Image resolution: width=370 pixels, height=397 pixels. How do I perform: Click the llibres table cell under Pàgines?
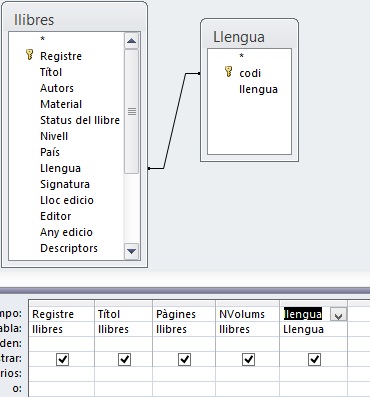pos(184,329)
